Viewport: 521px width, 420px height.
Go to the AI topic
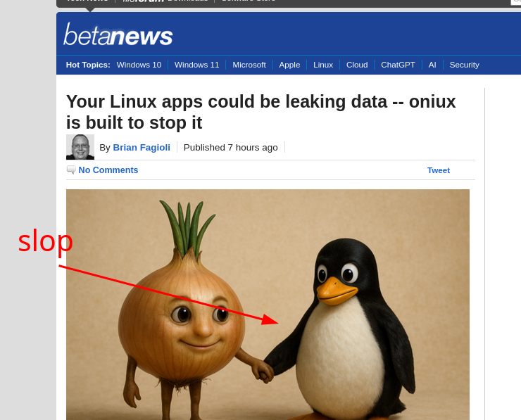[x=432, y=65]
